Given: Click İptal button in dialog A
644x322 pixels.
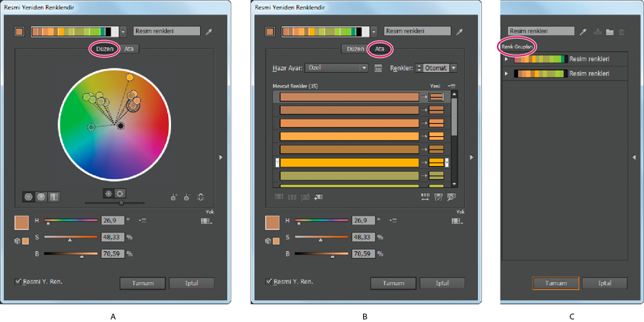Looking at the screenshot, I should (192, 283).
